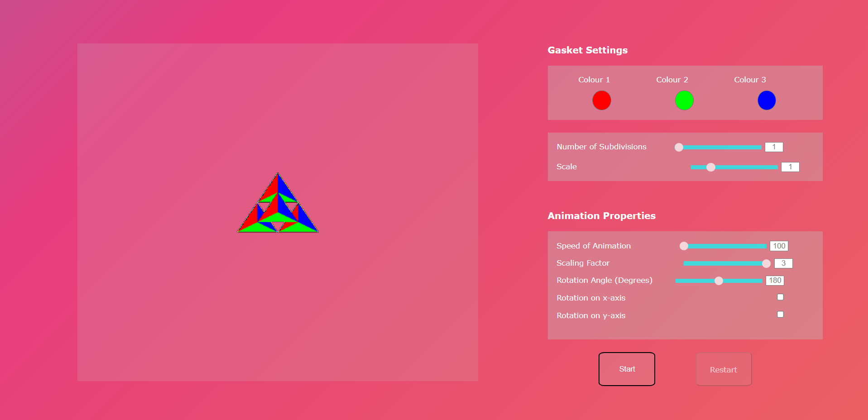Open Colour 1 red color picker
868x420 pixels.
[601, 100]
